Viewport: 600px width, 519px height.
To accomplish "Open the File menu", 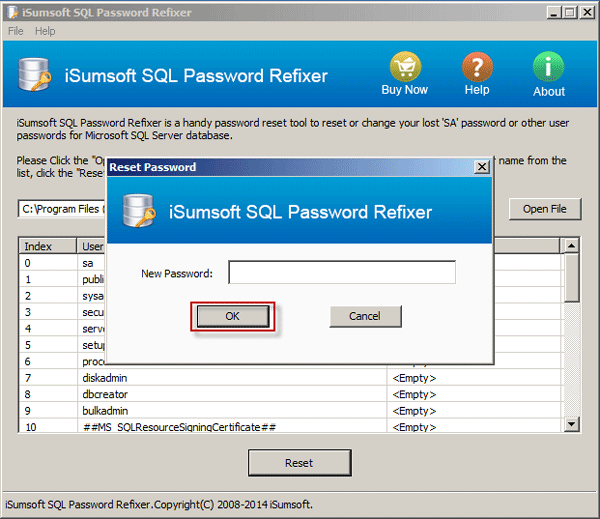I will (x=16, y=31).
